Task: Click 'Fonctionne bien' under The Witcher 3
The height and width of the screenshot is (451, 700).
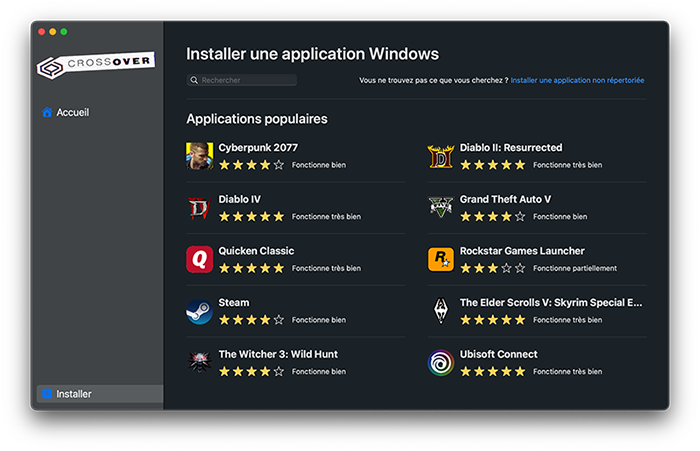Action: 319,372
